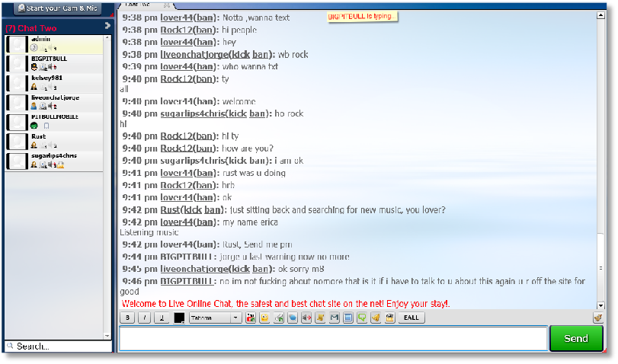618x364 pixels.
Task: Click kick link on sugarlips4chris 'ho rock' line
Action: click(x=238, y=113)
